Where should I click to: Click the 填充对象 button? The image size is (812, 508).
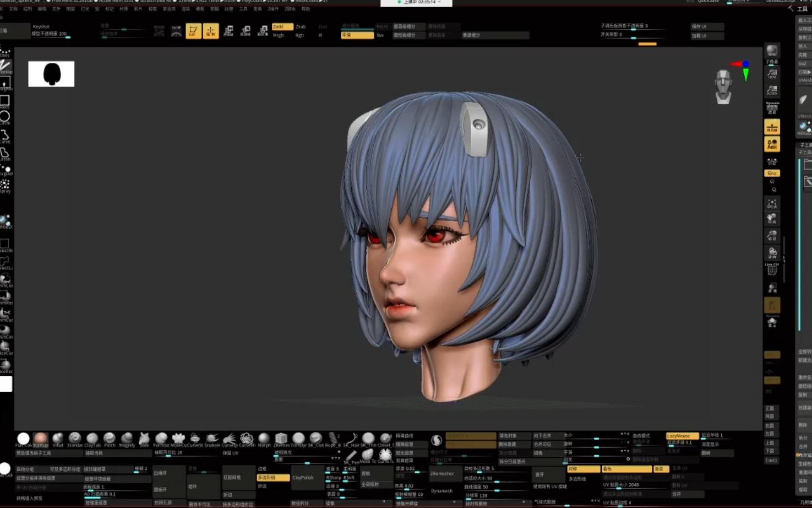click(514, 436)
